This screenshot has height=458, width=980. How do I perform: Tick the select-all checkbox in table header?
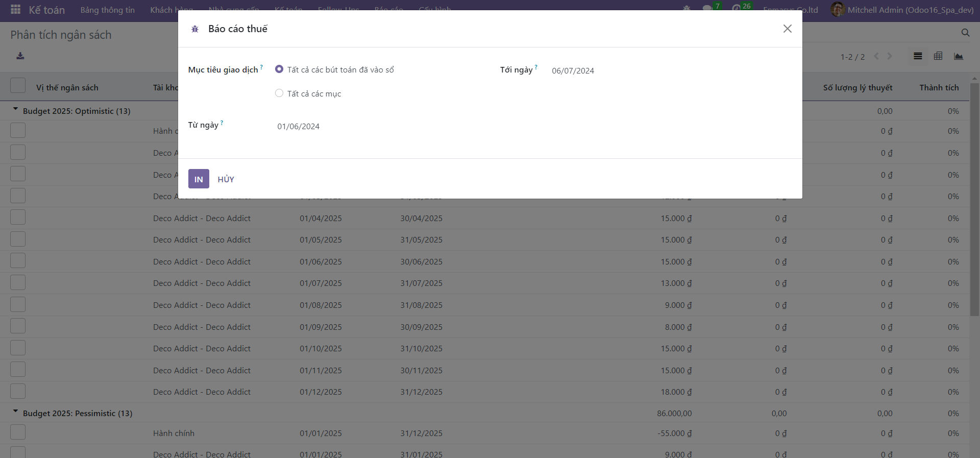[18, 86]
